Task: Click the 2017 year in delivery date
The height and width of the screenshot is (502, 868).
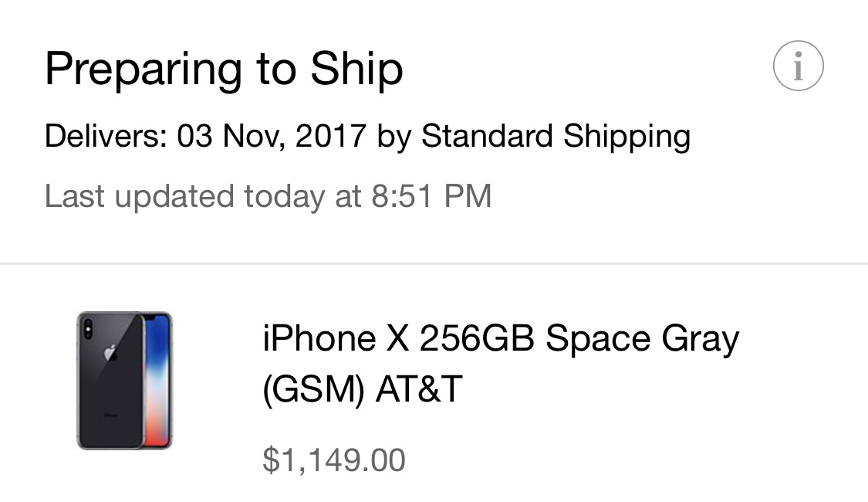Action: click(x=330, y=137)
